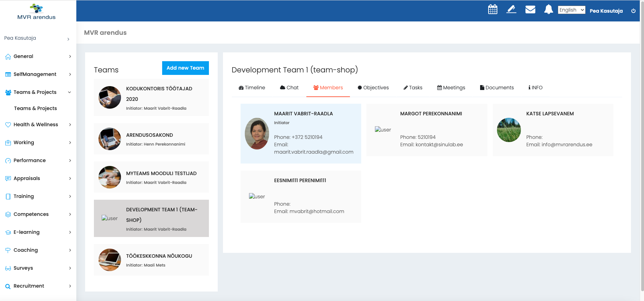Expand the Coaching menu chevron
This screenshot has height=301, width=644.
point(70,250)
